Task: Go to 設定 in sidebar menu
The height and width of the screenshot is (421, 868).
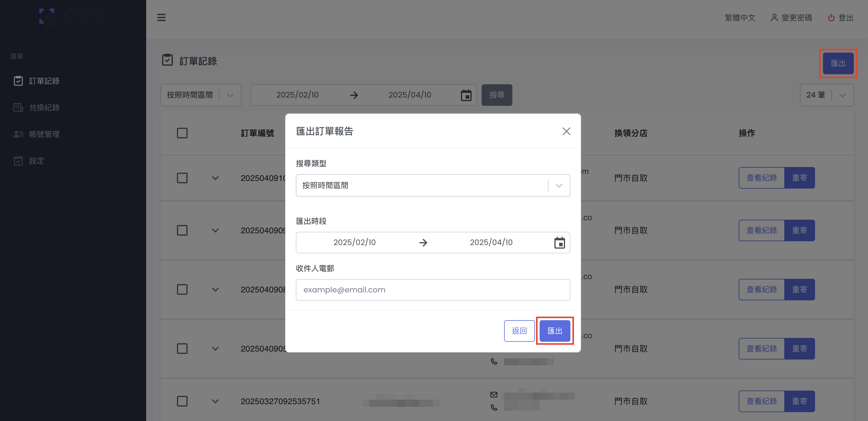Action: (x=36, y=161)
